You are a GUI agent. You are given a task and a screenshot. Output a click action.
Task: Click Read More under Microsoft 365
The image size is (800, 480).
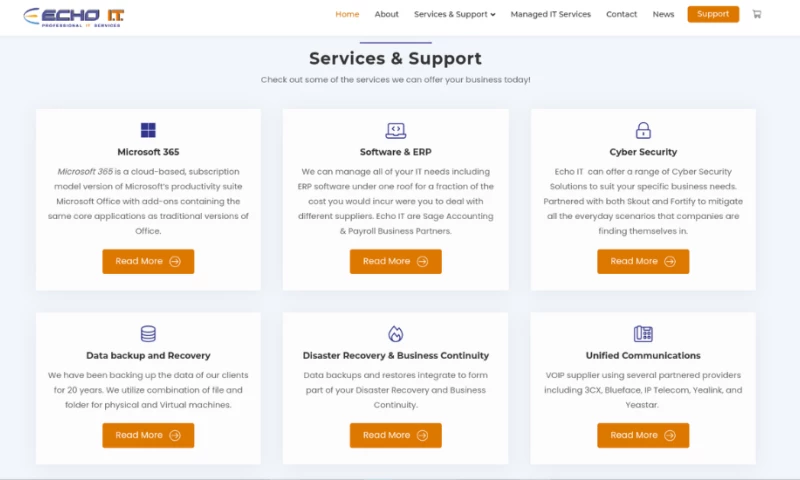pos(148,261)
